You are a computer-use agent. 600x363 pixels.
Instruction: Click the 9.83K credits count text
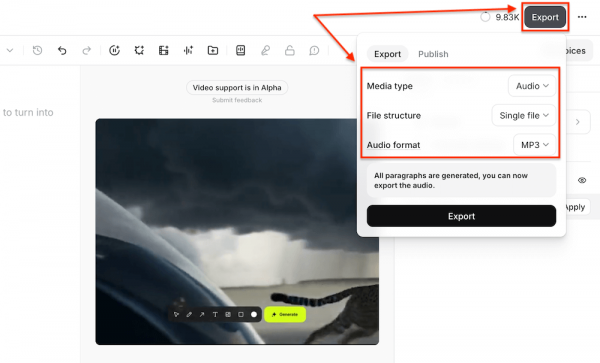click(x=507, y=17)
